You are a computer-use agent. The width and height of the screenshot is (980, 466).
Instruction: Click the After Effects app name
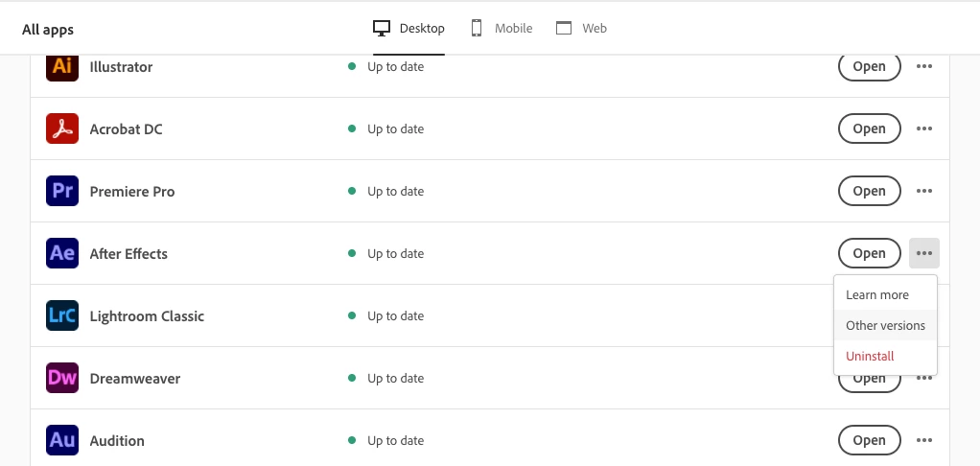coord(128,253)
